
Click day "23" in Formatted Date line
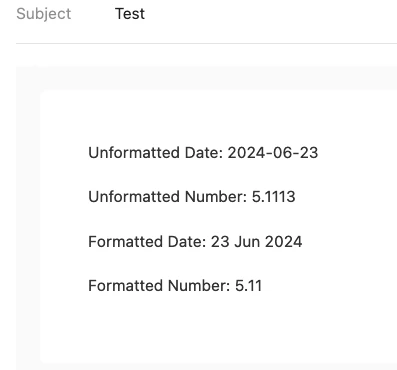point(220,241)
